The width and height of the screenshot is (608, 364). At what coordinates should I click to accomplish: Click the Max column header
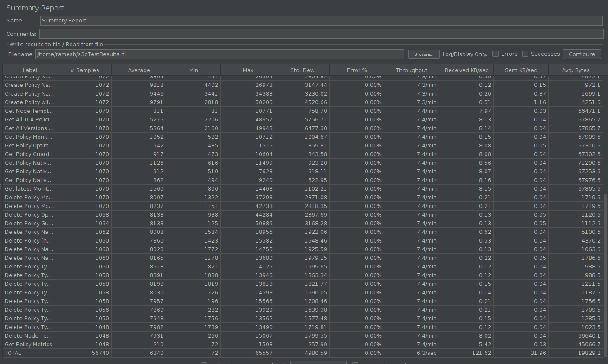tap(248, 70)
